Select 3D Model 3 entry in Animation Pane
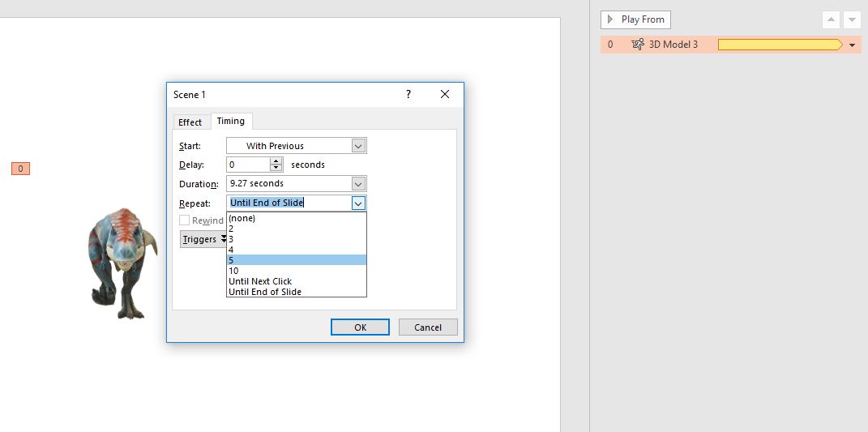Screen dimensions: 868x432 tap(731, 45)
